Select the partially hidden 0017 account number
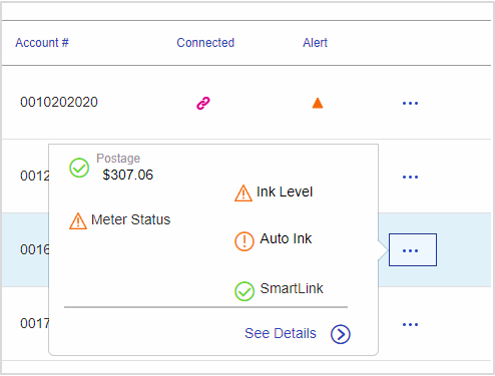Viewport: 495px width, 376px height. coord(34,323)
